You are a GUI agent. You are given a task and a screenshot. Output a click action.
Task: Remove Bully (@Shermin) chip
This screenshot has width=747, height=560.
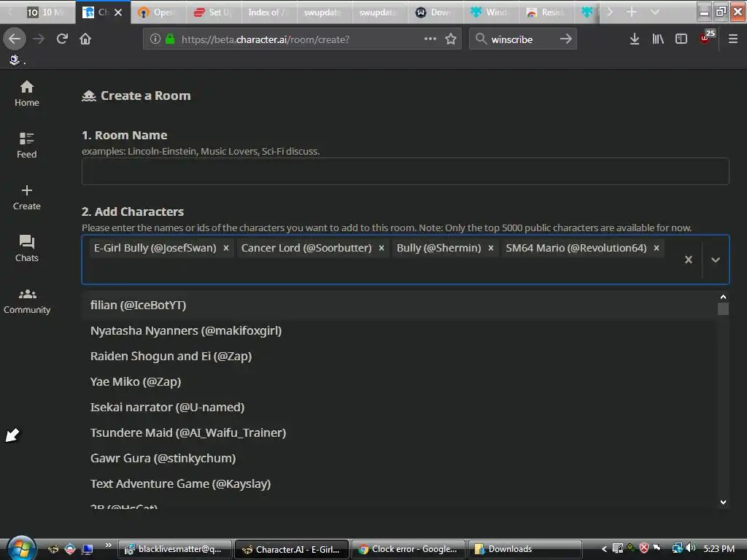[x=491, y=248]
